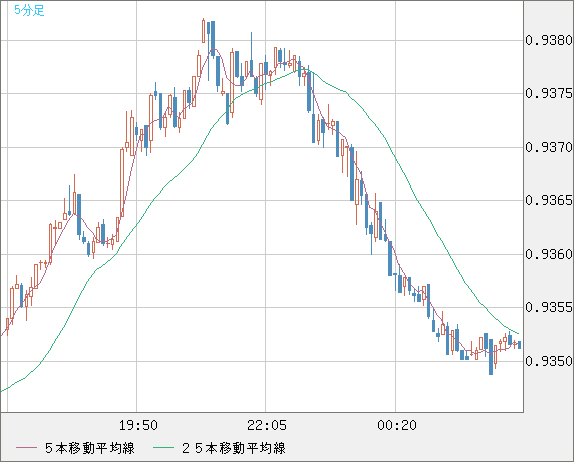The height and width of the screenshot is (462, 574).
Task: Click the 0.9365 price axis label
Action: click(x=548, y=200)
